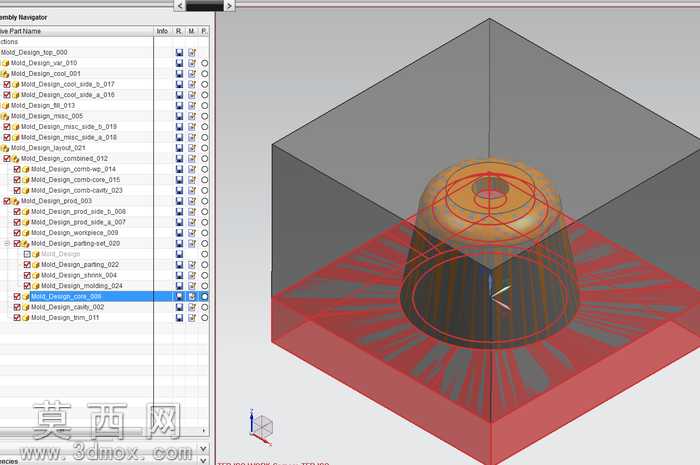Click the position circle for selected Mold_Design_core_006
This screenshot has height=465, width=700.
204,296
